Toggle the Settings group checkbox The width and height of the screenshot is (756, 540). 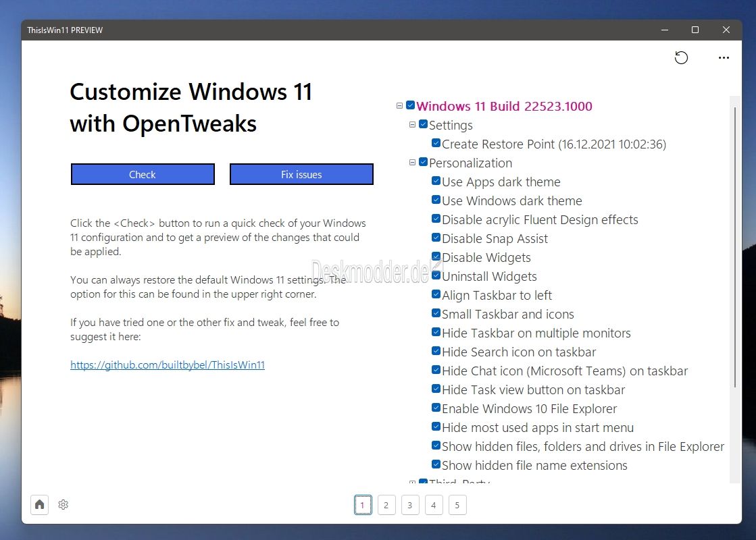click(x=424, y=124)
